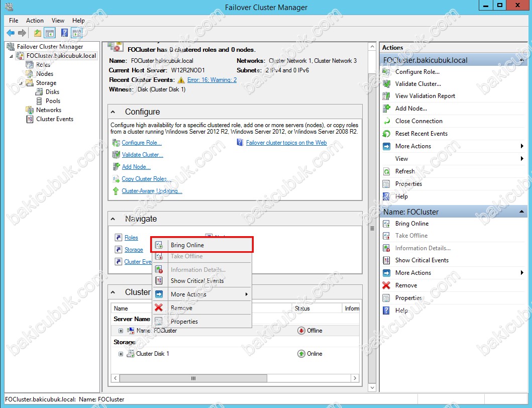Click the horizontal scrollbar thumb in resources list

tap(193, 378)
